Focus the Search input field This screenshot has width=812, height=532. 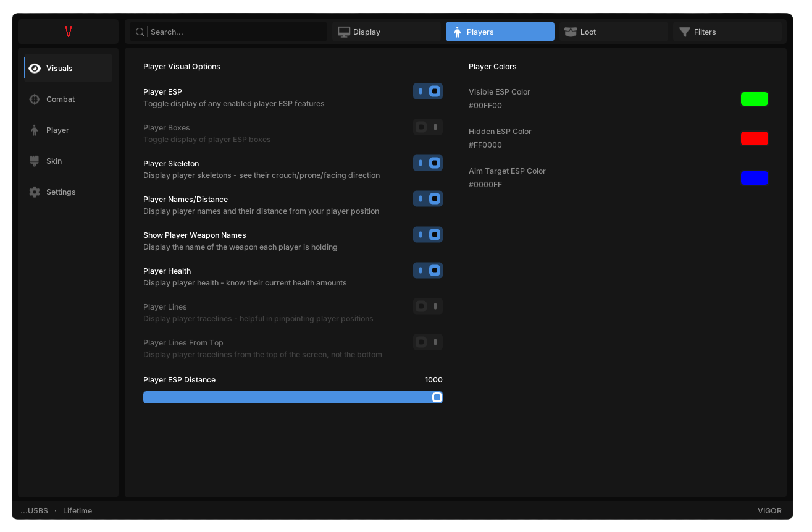228,32
